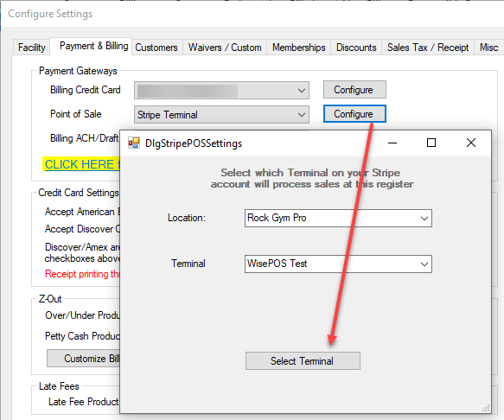The image size is (504, 420).
Task: Expand the Billing Credit Card gateway dropdown
Action: (x=221, y=90)
